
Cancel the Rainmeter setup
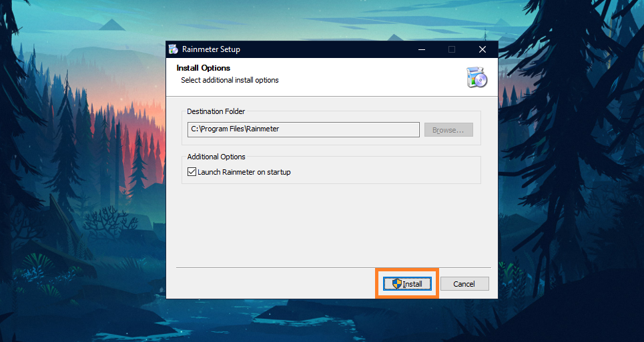[x=464, y=284]
